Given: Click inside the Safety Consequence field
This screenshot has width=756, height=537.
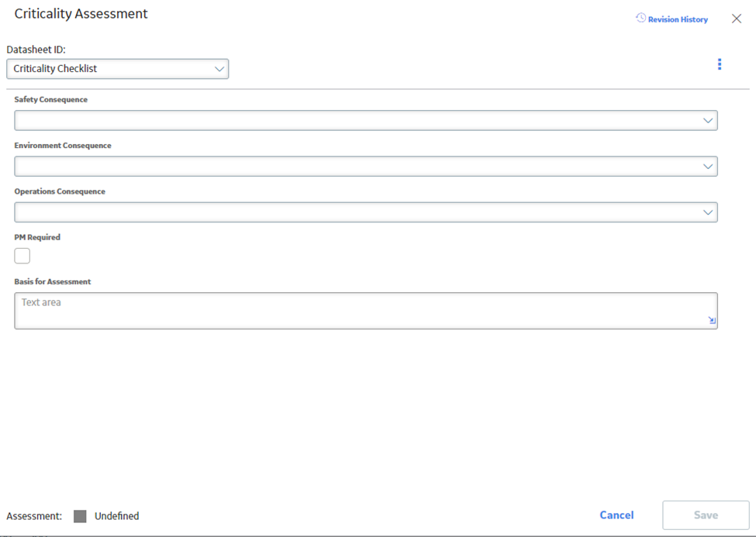Looking at the screenshot, I should pos(366,121).
